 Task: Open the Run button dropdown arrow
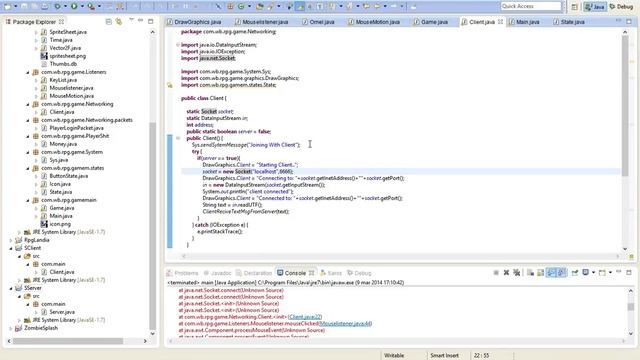click(82, 6)
